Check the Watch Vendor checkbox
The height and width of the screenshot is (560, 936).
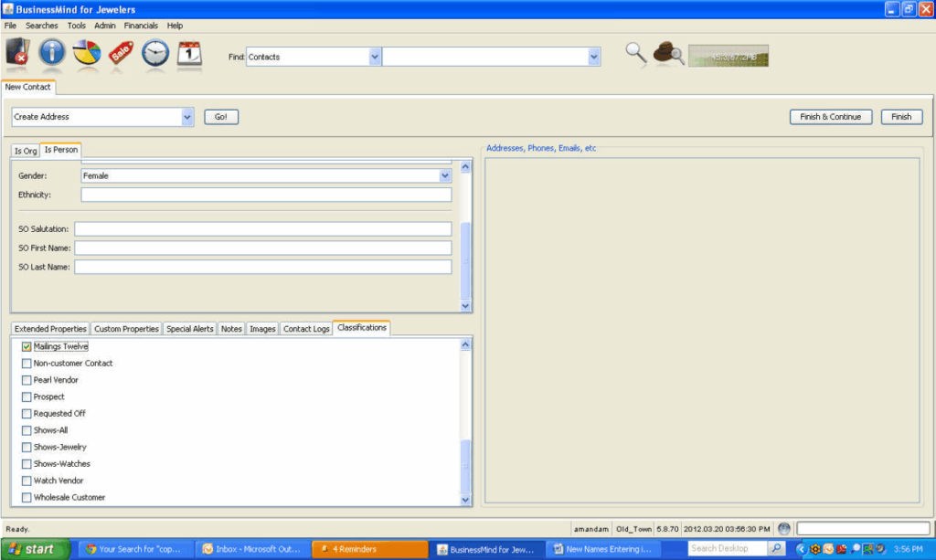pos(27,481)
